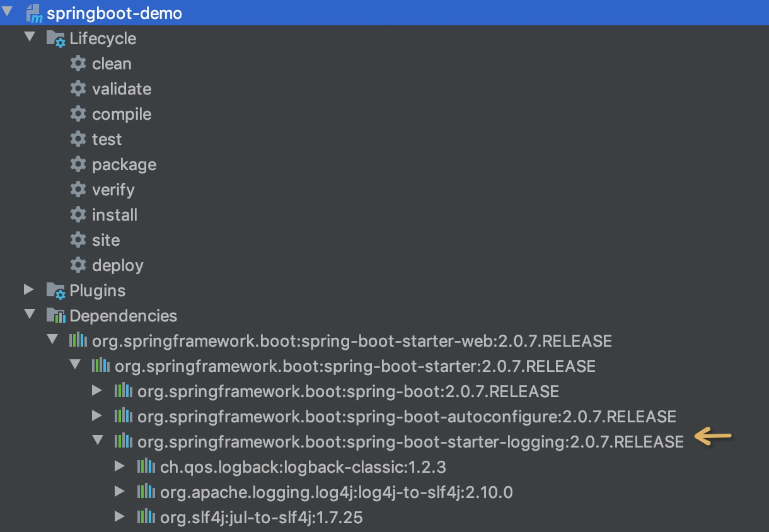The width and height of the screenshot is (769, 532).
Task: Click the library icon beside spring-boot-starter-web
Action: pyautogui.click(x=78, y=341)
